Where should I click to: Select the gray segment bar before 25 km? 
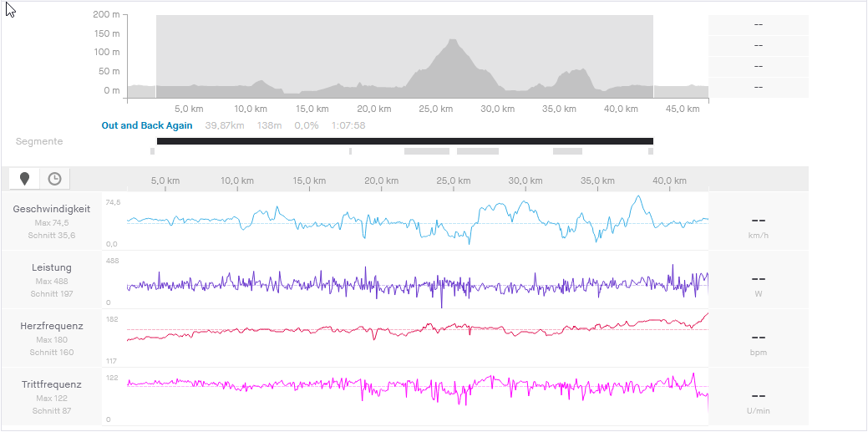pyautogui.click(x=426, y=151)
